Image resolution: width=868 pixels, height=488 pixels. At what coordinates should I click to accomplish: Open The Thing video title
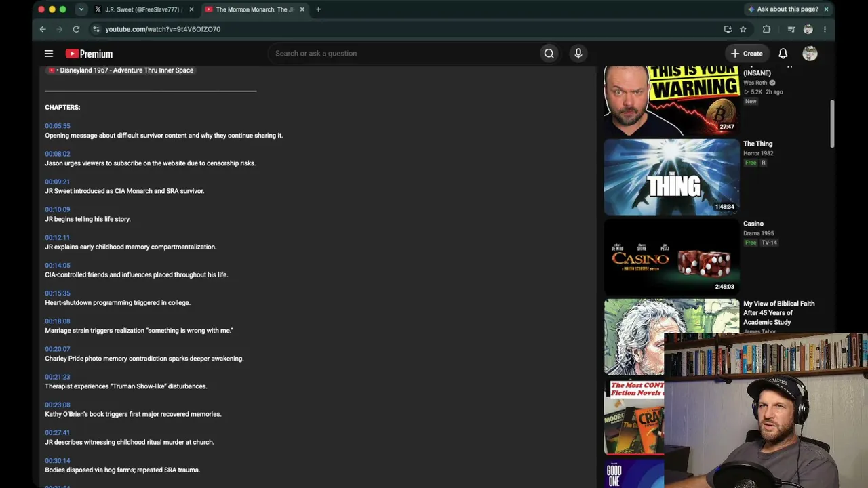click(x=757, y=144)
